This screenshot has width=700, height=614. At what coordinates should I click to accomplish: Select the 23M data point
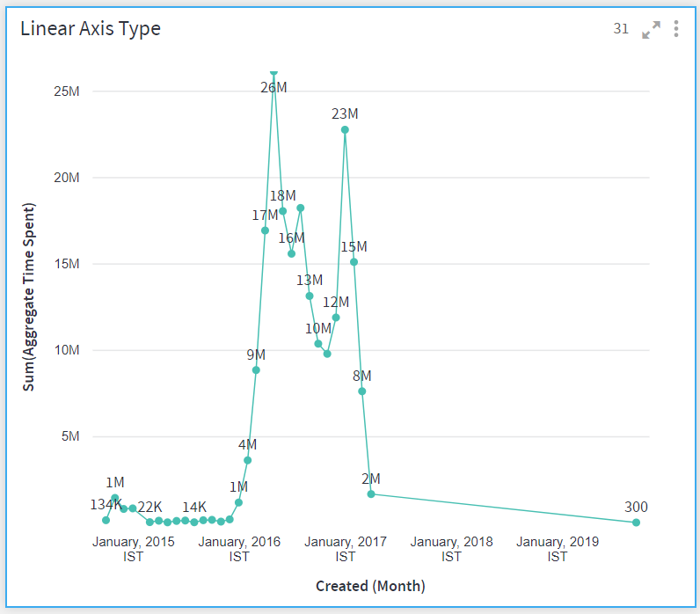[x=345, y=130]
